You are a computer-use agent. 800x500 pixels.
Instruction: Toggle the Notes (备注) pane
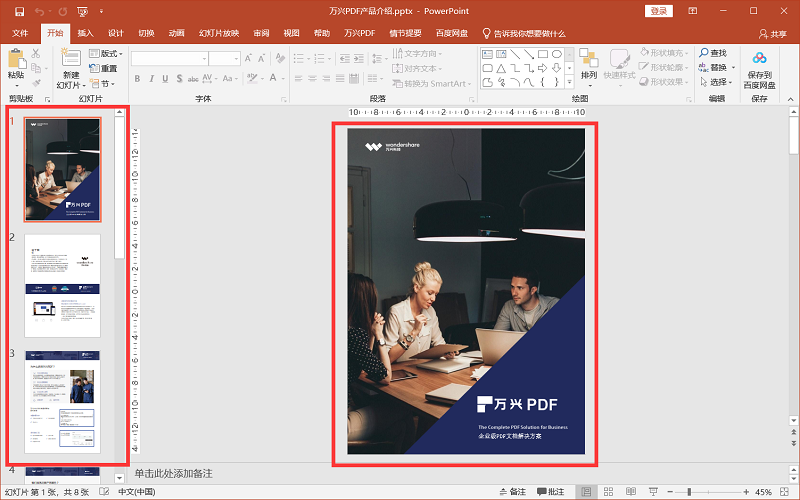pos(511,492)
